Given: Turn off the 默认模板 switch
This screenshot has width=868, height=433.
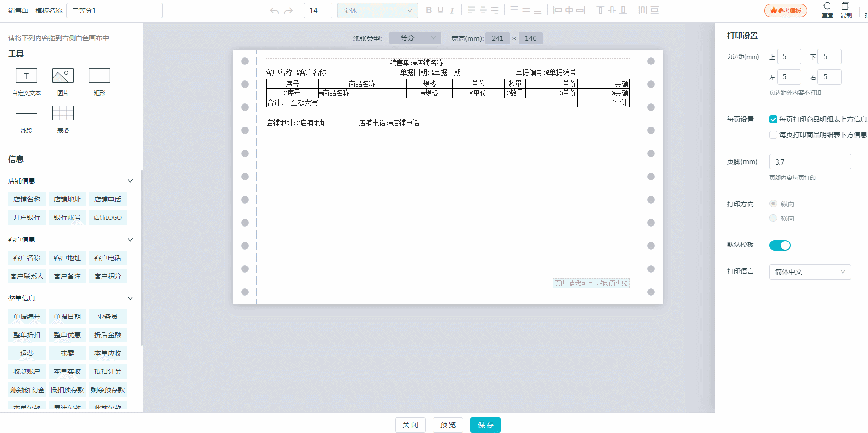Looking at the screenshot, I should coord(779,245).
